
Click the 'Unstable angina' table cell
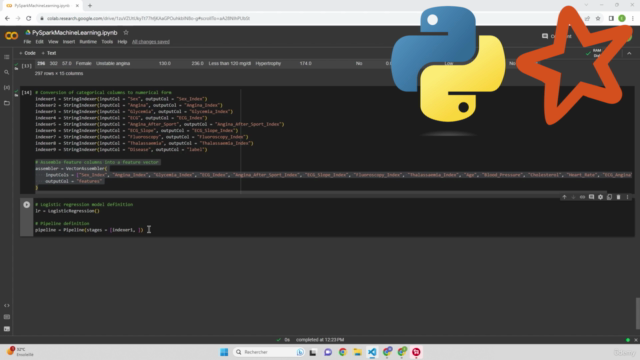[x=113, y=63]
